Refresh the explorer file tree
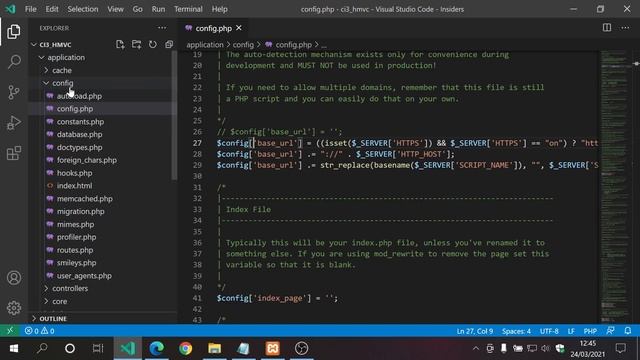Screen dimensions: 640x360 tap(153, 44)
